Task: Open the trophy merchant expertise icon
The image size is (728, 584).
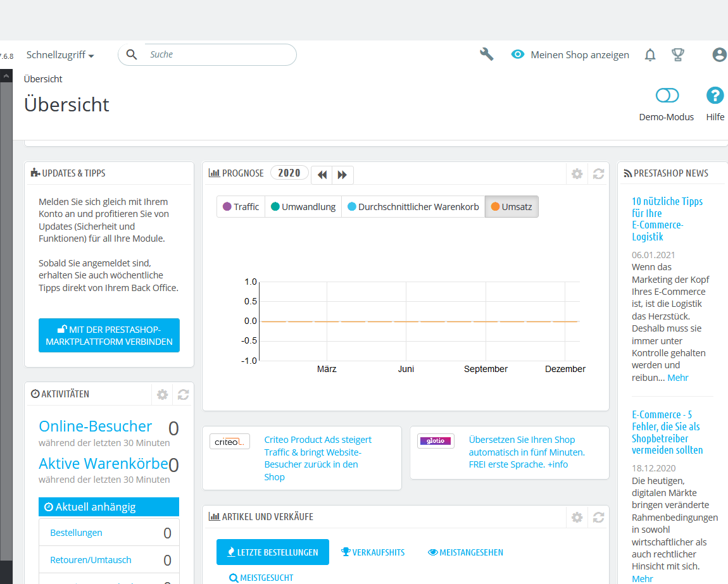Action: click(x=678, y=55)
